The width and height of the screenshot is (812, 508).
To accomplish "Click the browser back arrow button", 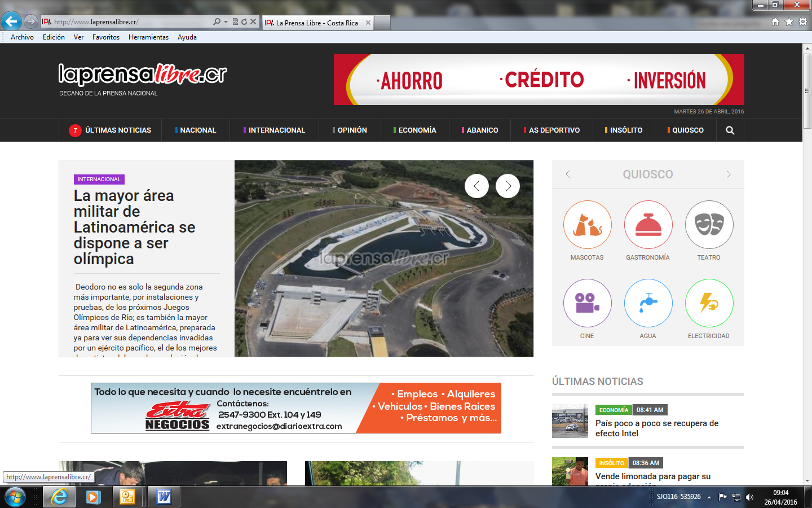I will [11, 22].
